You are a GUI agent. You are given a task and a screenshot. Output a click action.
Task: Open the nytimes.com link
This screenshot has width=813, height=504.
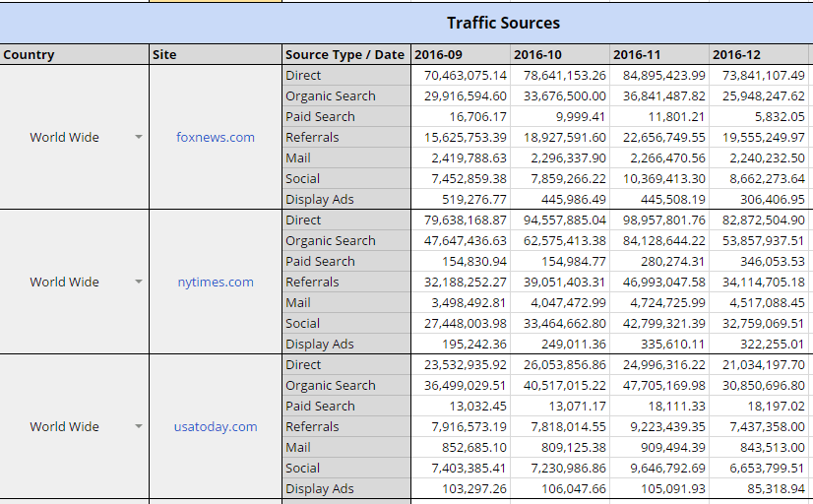pyautogui.click(x=215, y=283)
